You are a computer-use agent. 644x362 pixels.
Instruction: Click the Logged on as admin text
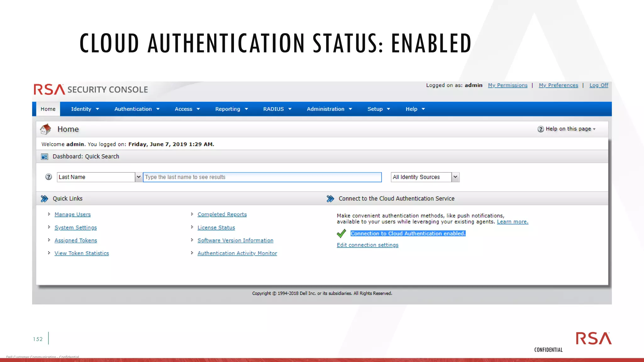click(454, 85)
